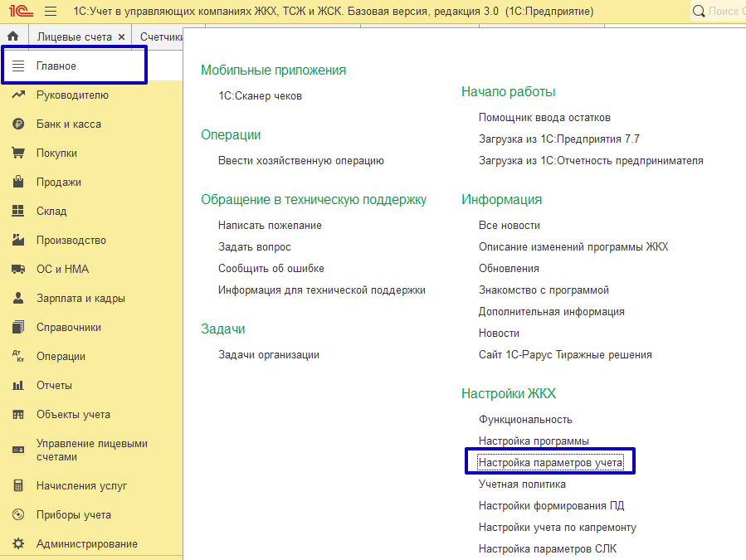This screenshot has width=746, height=560.
Task: Open the Зарплата и кадры person icon
Action: click(18, 299)
